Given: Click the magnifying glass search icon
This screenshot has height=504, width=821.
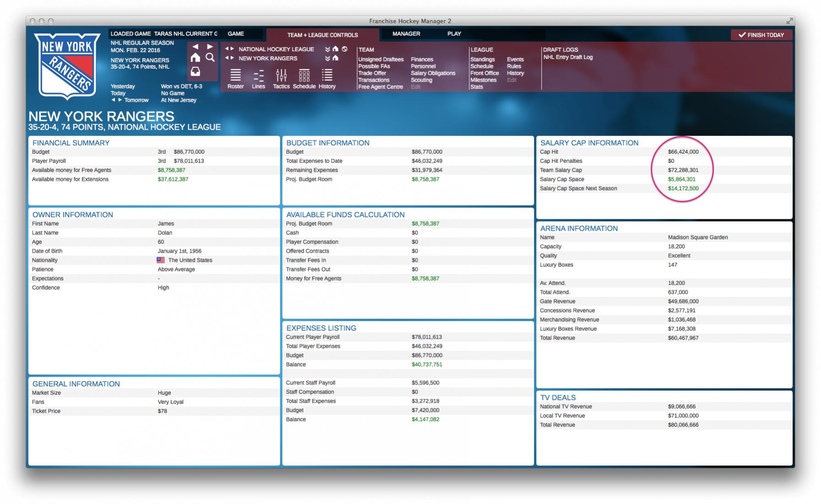Looking at the screenshot, I should point(210,58).
